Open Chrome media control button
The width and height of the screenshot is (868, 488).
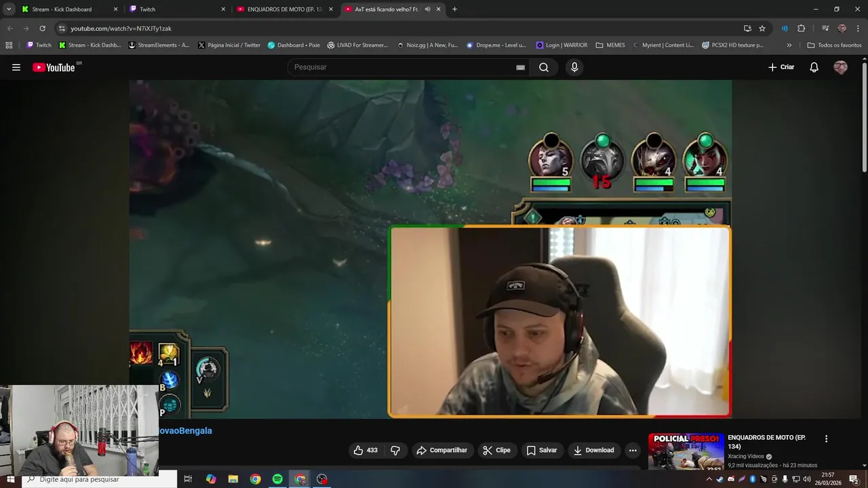coord(825,28)
